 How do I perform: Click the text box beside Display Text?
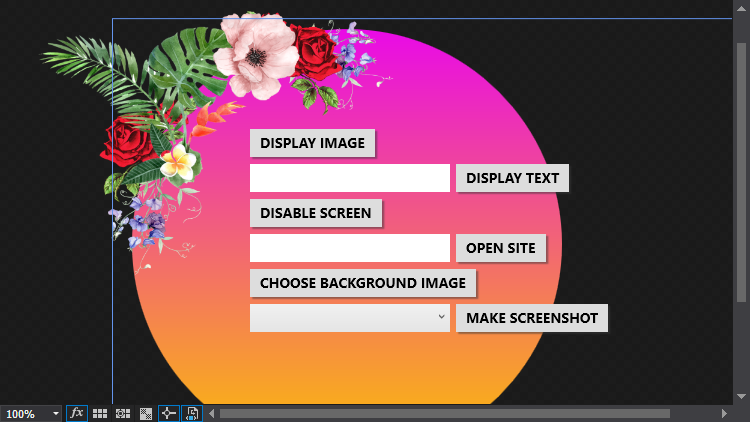point(349,178)
